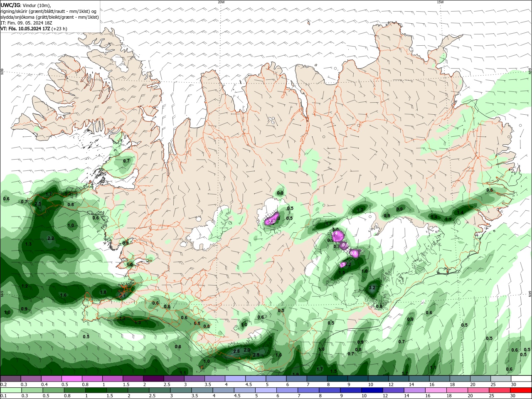Click the light lavender 4 snow legend swatch
Viewport: 532px width, 399px height.
(234, 379)
